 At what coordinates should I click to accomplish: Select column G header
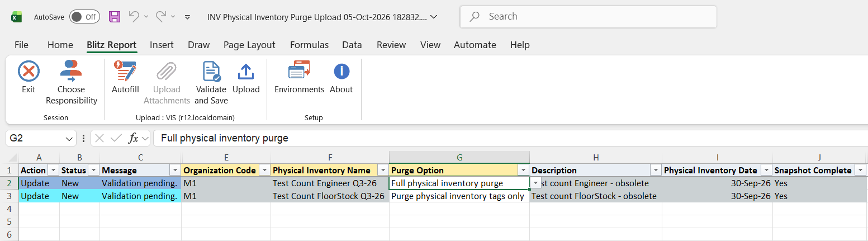459,158
